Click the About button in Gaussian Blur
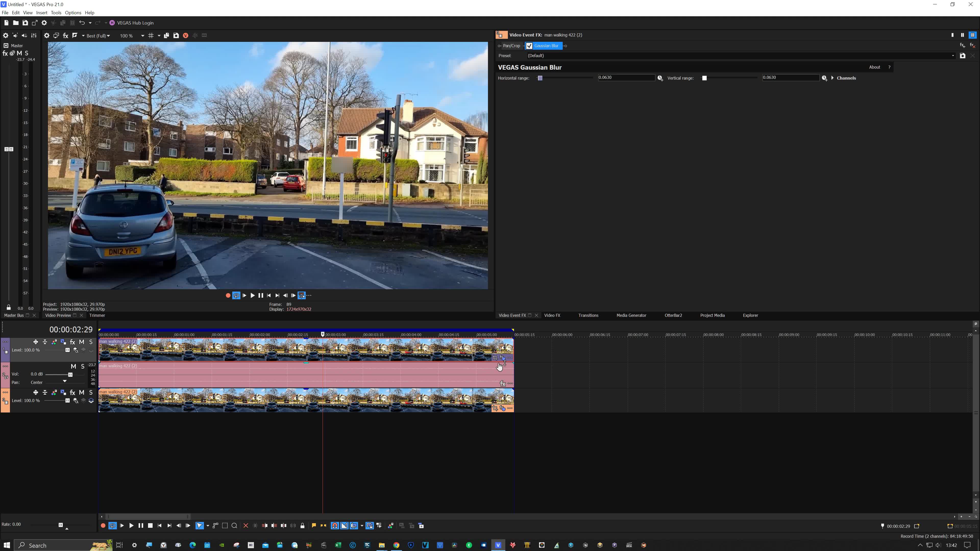Image resolution: width=980 pixels, height=551 pixels. click(x=874, y=67)
